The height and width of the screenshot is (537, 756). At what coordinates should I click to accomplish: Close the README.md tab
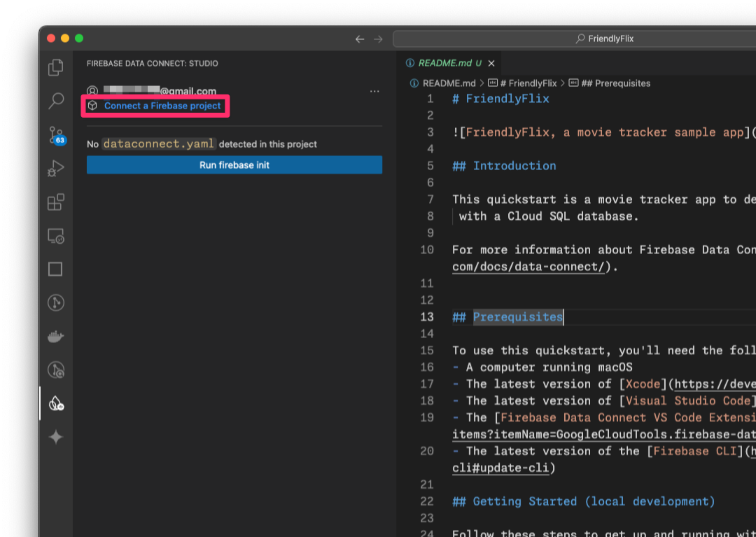(x=491, y=63)
